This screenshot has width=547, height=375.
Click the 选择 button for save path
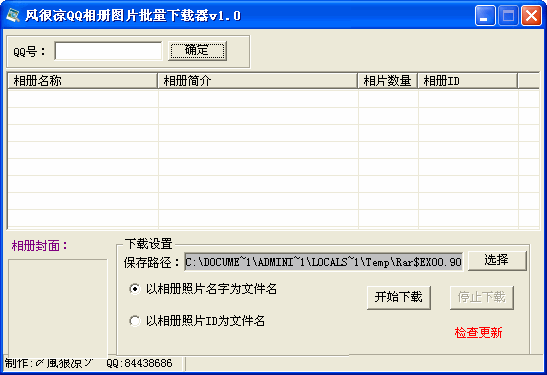tap(497, 260)
